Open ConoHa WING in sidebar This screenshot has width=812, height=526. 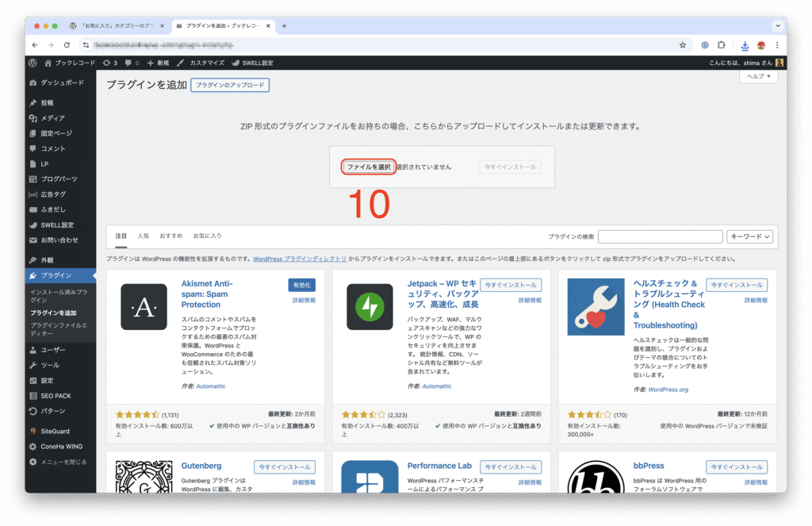(x=60, y=446)
